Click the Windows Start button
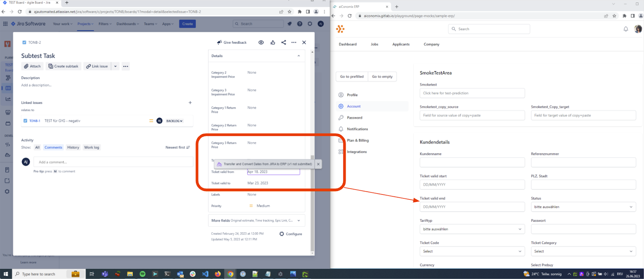 pos(6,274)
